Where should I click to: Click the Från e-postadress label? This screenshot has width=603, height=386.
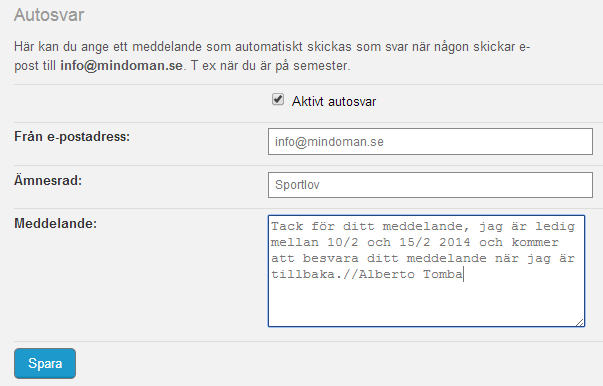72,136
